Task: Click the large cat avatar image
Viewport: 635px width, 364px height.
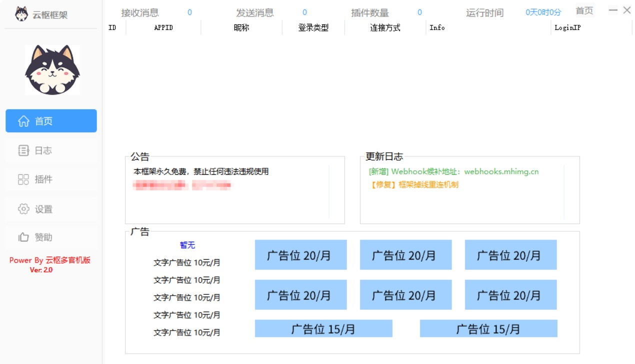Action: point(52,70)
